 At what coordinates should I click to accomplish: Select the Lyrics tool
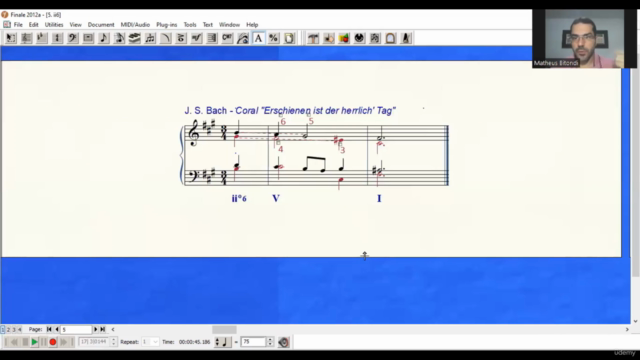coord(243,38)
